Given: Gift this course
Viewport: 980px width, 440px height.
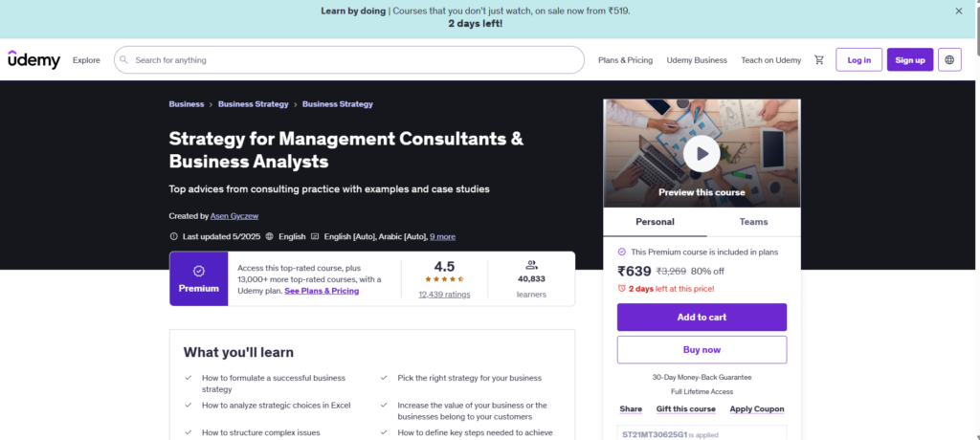Looking at the screenshot, I should pos(685,408).
